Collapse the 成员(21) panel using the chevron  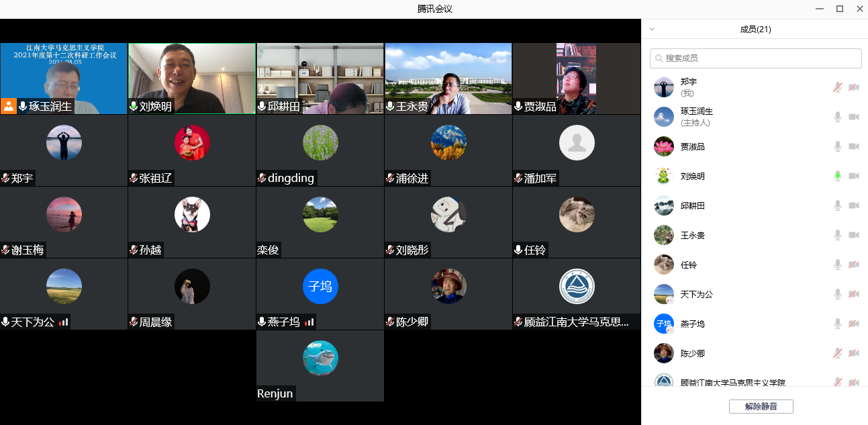tap(652, 30)
